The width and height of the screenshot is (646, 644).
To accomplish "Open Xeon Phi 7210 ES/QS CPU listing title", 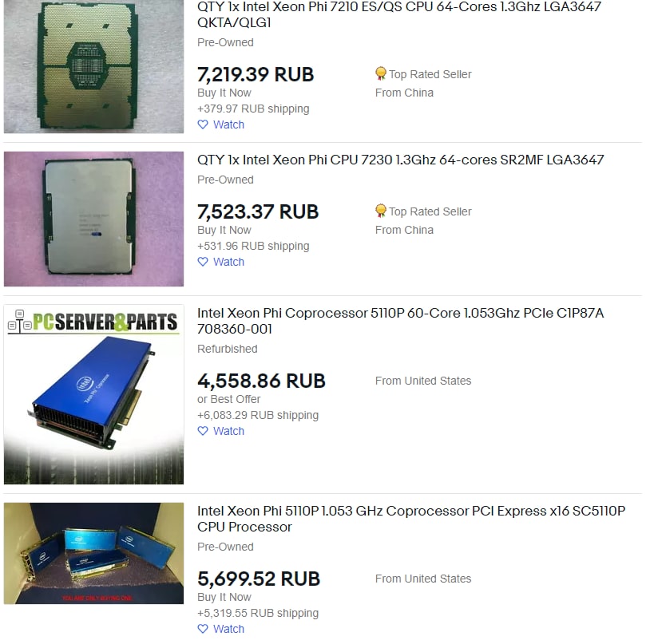I will coord(399,14).
